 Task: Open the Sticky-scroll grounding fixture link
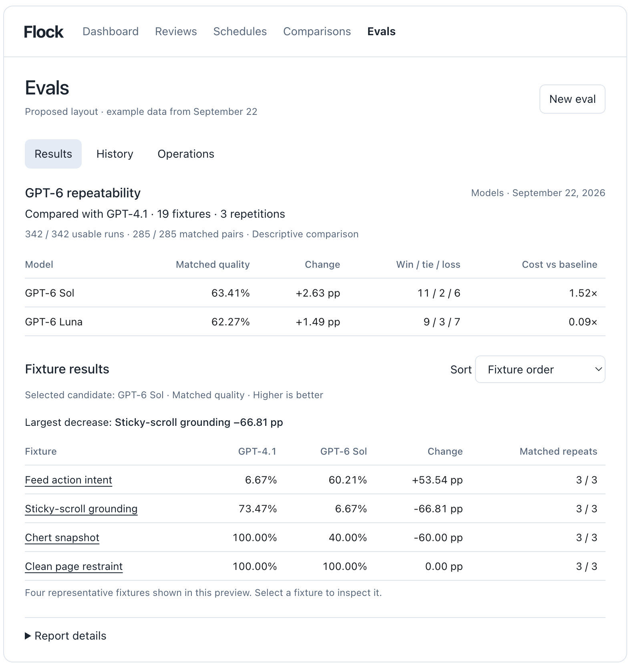(x=81, y=509)
